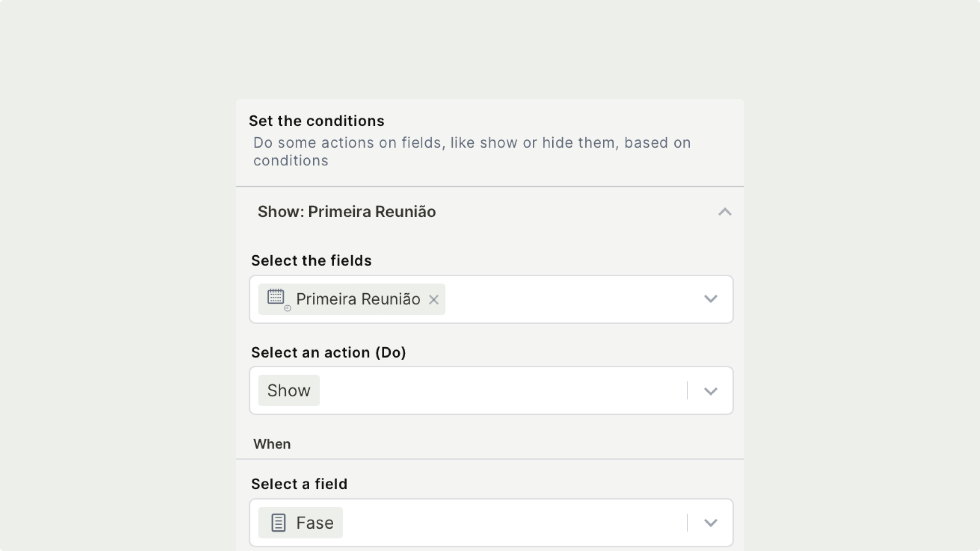Expand the Select an action dropdown arrow
Screen dimensions: 980x551
tap(710, 391)
